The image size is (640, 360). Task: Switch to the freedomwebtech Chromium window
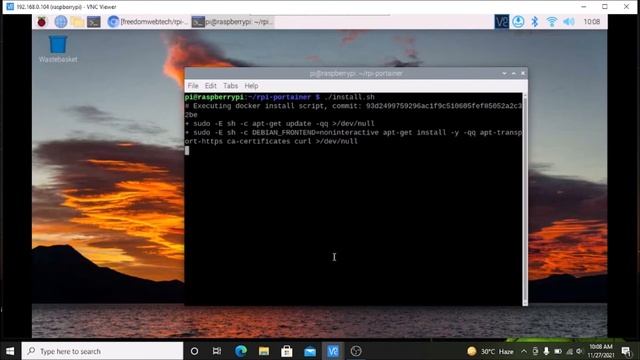tap(147, 22)
